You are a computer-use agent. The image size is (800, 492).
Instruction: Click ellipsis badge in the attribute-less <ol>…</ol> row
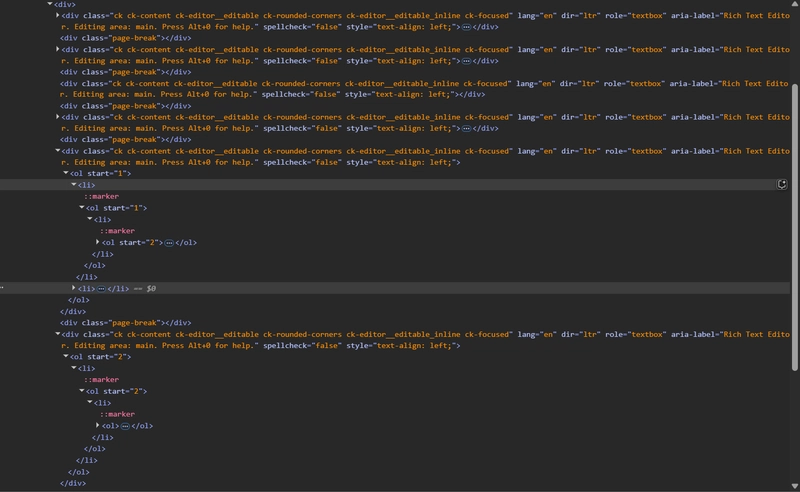click(x=125, y=426)
